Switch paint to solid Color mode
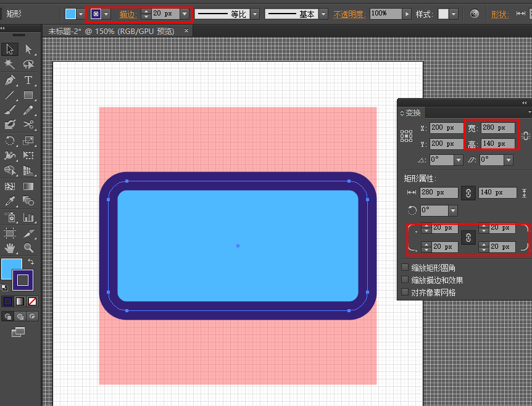 (7, 301)
